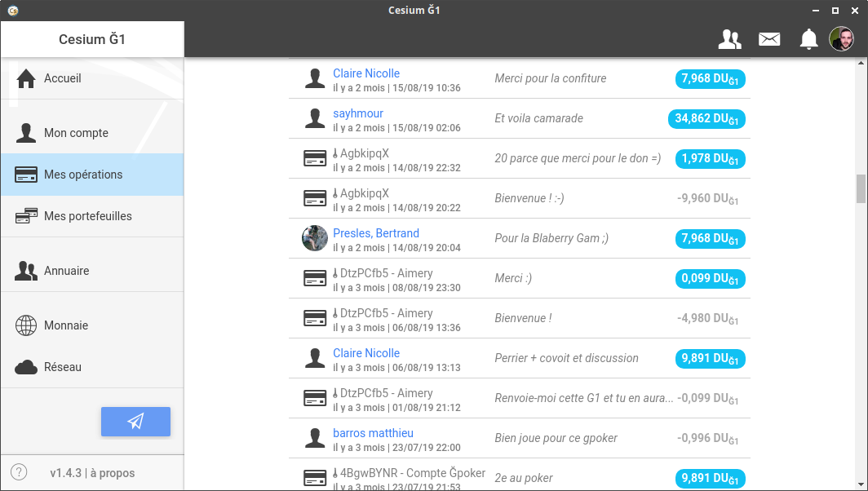
Task: Click the Cesium app icon in title bar
Action: coord(13,10)
